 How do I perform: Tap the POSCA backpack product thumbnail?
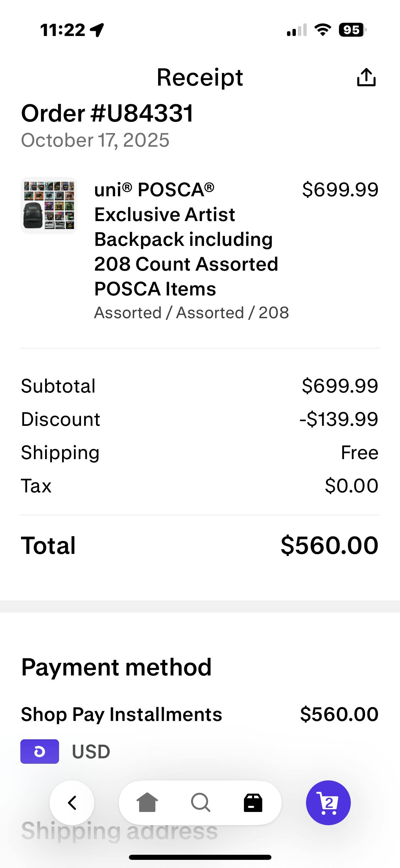(x=49, y=205)
